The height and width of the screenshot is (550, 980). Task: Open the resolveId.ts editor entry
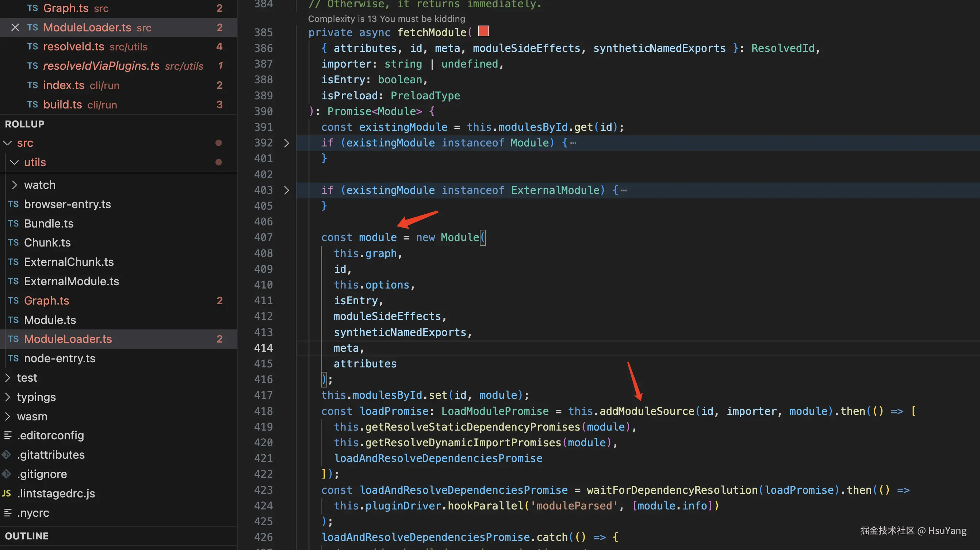tap(74, 46)
